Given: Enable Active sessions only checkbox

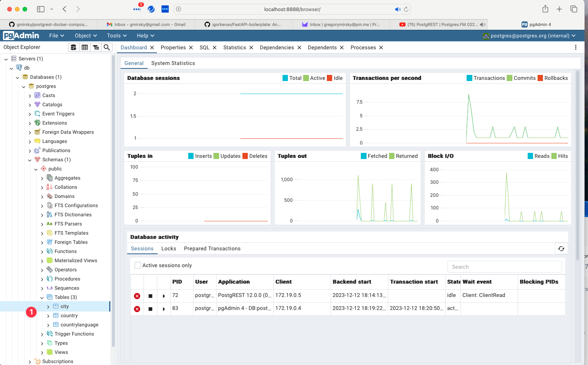Looking at the screenshot, I should (x=138, y=265).
